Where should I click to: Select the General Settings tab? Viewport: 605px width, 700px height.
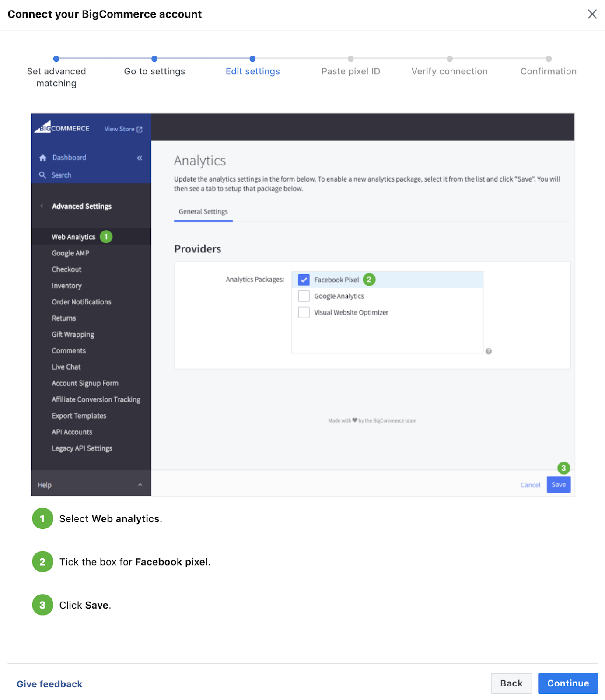tap(203, 212)
